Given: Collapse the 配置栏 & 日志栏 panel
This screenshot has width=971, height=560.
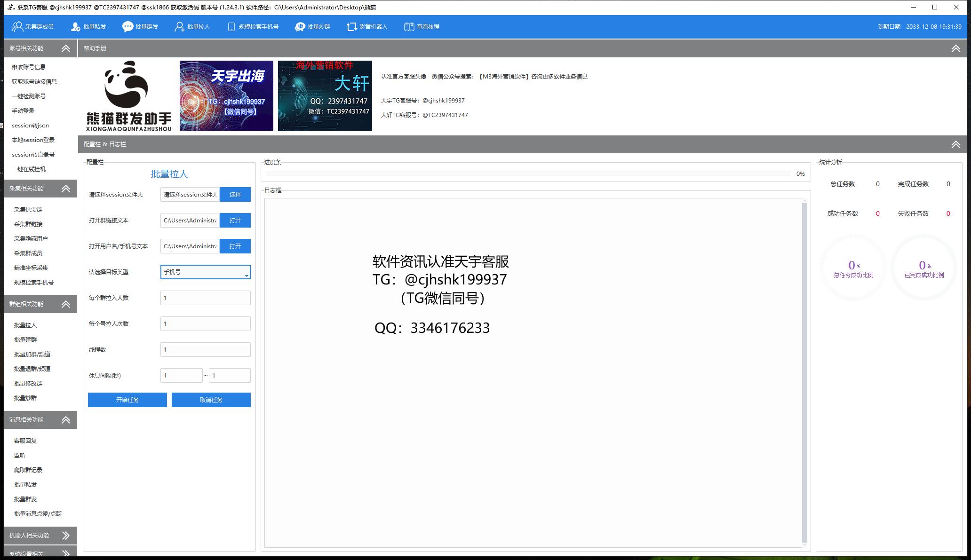Looking at the screenshot, I should (x=955, y=144).
